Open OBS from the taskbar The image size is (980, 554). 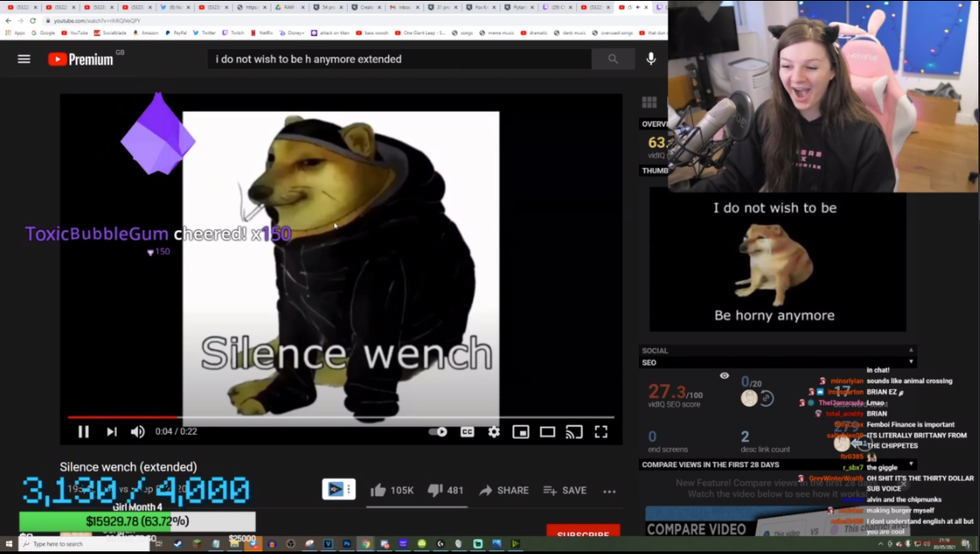click(290, 544)
